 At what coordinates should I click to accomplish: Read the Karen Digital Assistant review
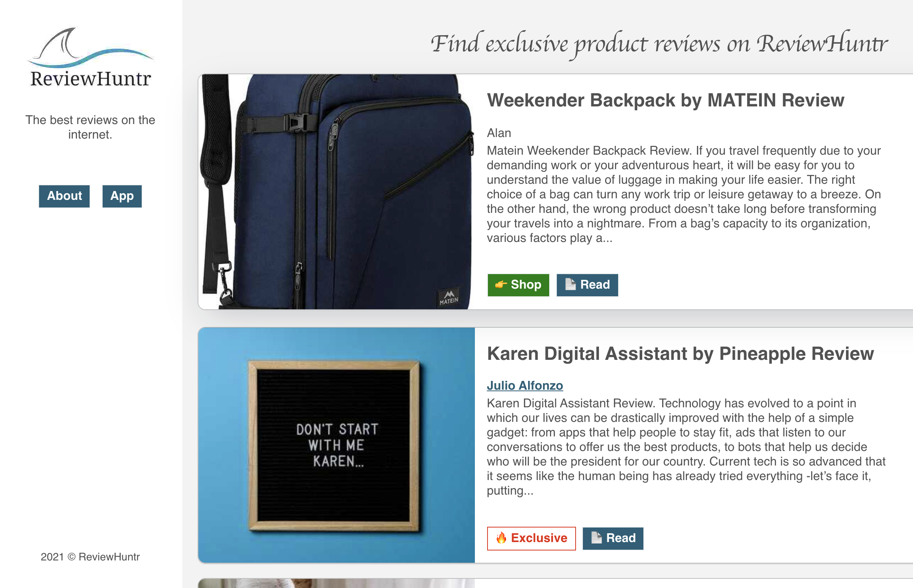(613, 538)
